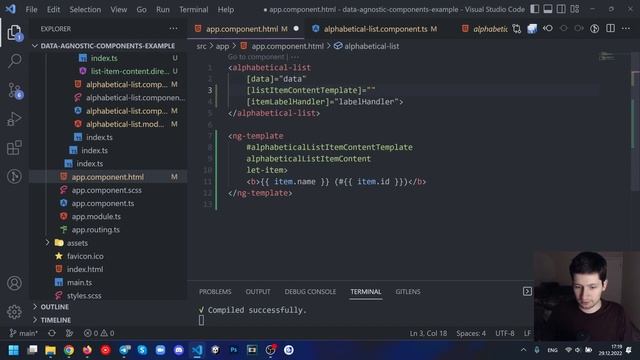The height and width of the screenshot is (360, 640).
Task: Open Photoshop from the taskbar
Action: (234, 350)
